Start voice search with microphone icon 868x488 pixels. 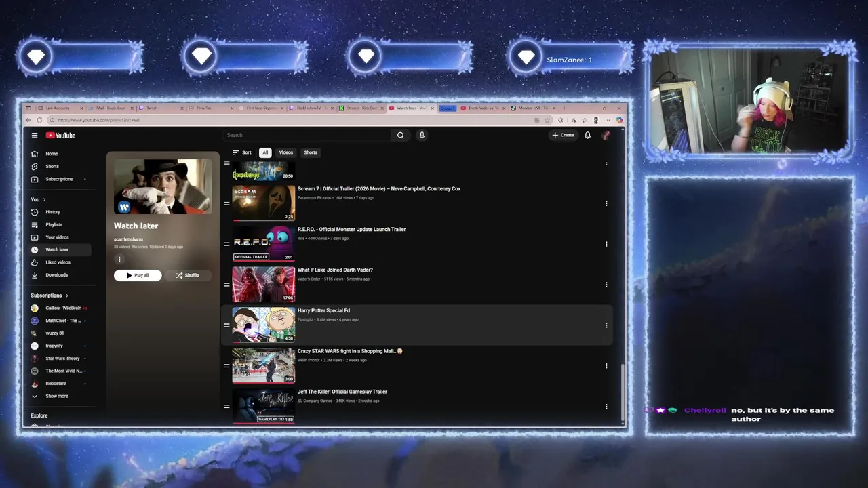pos(422,135)
